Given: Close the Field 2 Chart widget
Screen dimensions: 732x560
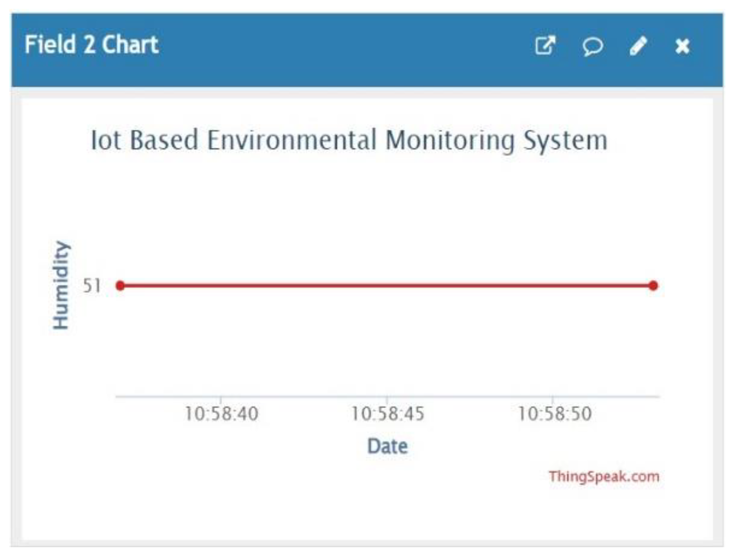Looking at the screenshot, I should click(682, 46).
